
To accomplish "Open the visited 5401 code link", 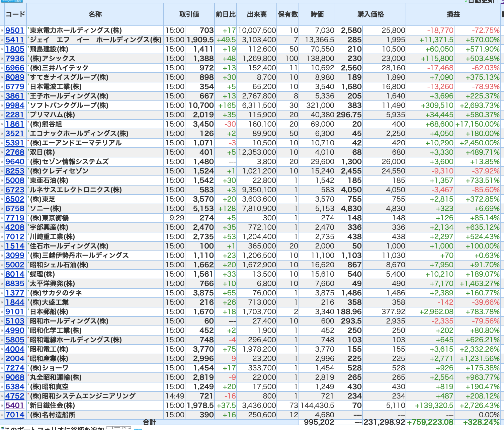I will [x=15, y=406].
